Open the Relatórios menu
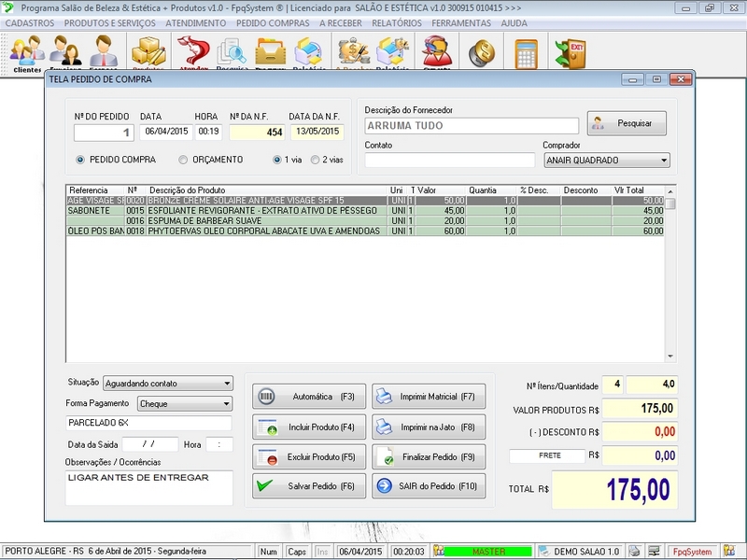747x560 pixels. pyautogui.click(x=396, y=22)
